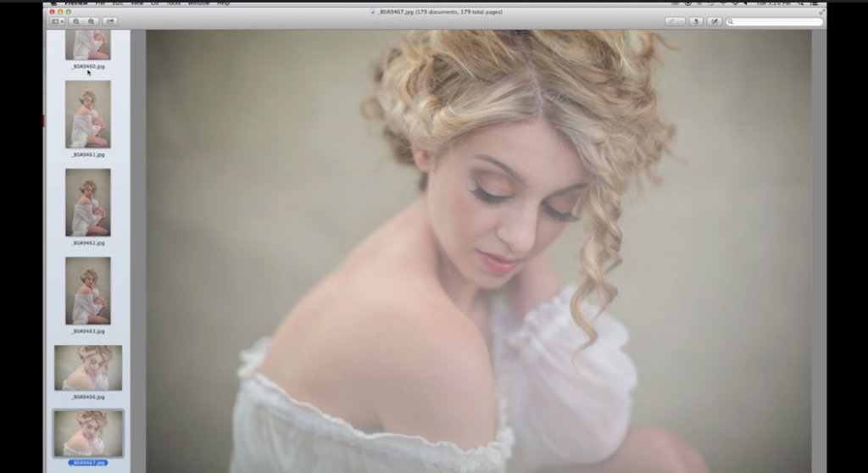Open the Preview application menu
The image size is (868, 473).
tap(75, 3)
